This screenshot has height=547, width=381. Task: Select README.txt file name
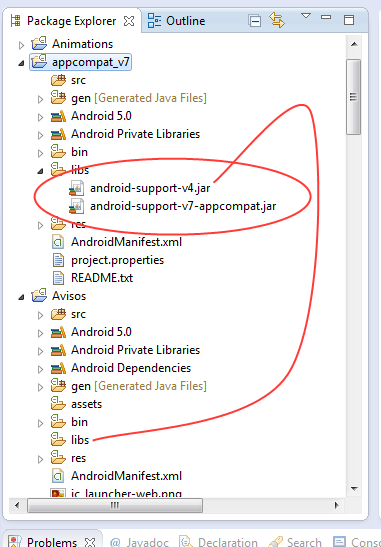coord(102,278)
